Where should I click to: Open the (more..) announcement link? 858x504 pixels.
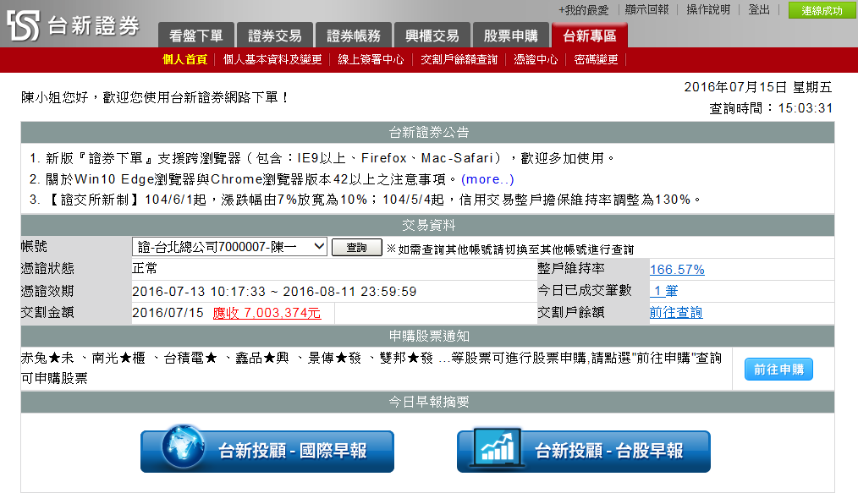pyautogui.click(x=487, y=179)
